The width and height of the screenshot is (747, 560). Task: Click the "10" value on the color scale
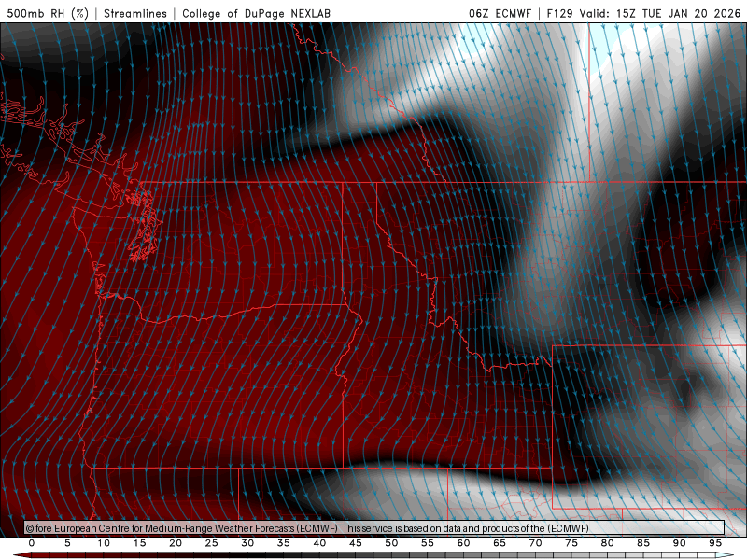(x=104, y=543)
